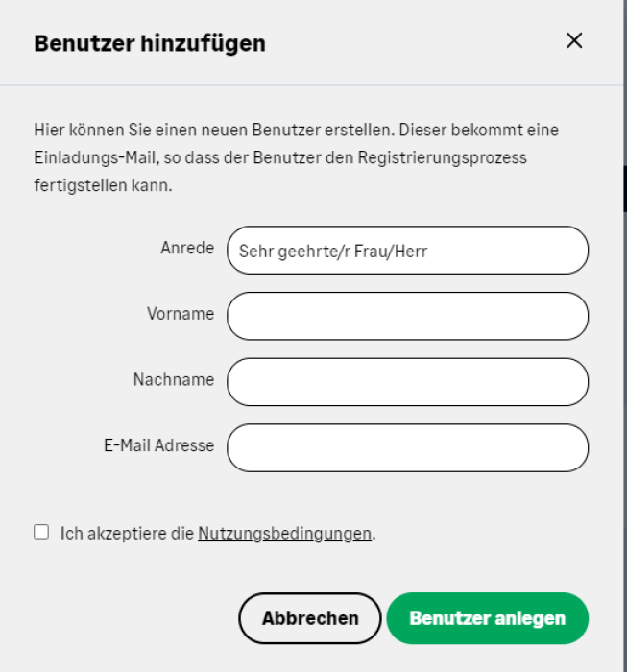
Task: Tick the Nutzungsbedingungen acceptance checkbox
Action: click(41, 532)
